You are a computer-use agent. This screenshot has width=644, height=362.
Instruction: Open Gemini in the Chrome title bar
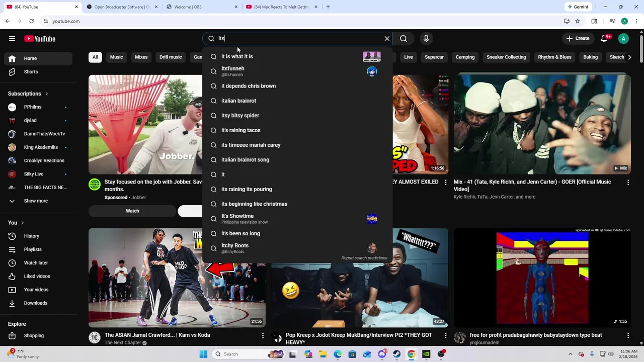pyautogui.click(x=577, y=7)
